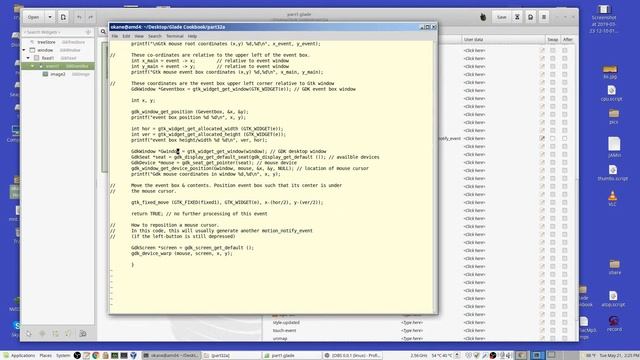Toggle After checkbox in notify_event row
The image size is (640, 360).
[x=564, y=138]
